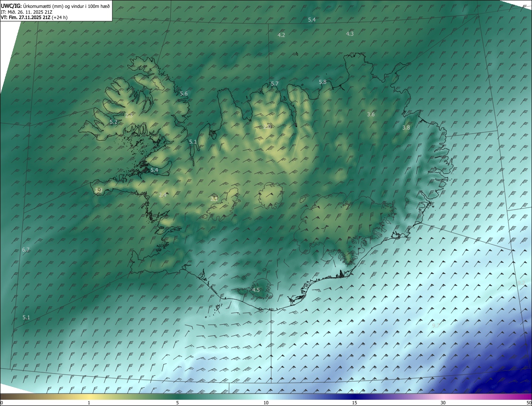
Task: Click the 4.2 value over the northern sea
Action: [x=281, y=35]
